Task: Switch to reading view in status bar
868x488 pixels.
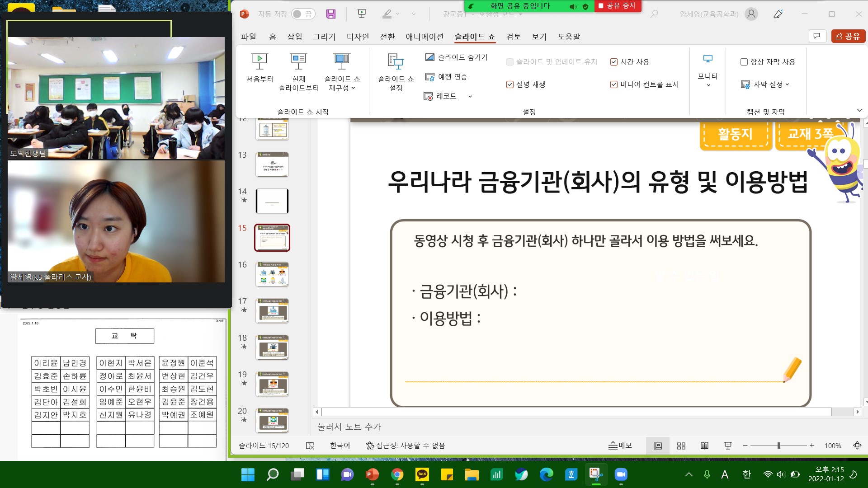Action: pyautogui.click(x=704, y=446)
